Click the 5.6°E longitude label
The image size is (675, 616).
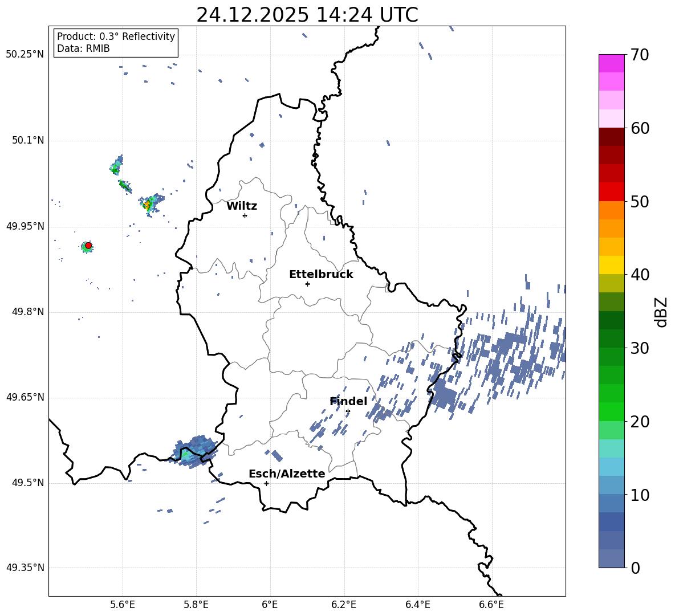pyautogui.click(x=123, y=605)
